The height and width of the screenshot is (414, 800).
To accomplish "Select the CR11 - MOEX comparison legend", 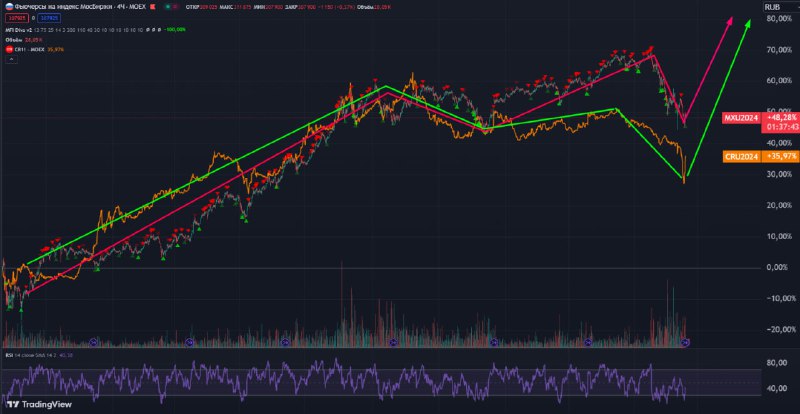I will 30,50.
